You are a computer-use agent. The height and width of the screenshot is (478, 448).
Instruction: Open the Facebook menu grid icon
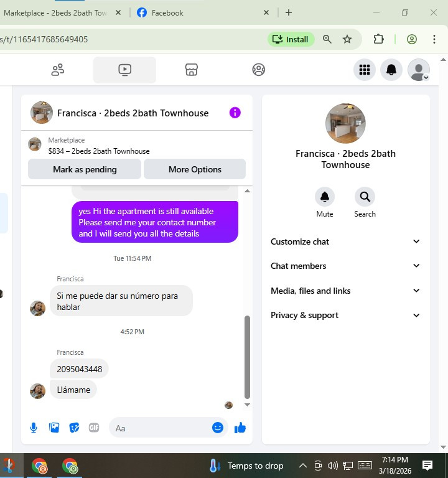pos(365,70)
